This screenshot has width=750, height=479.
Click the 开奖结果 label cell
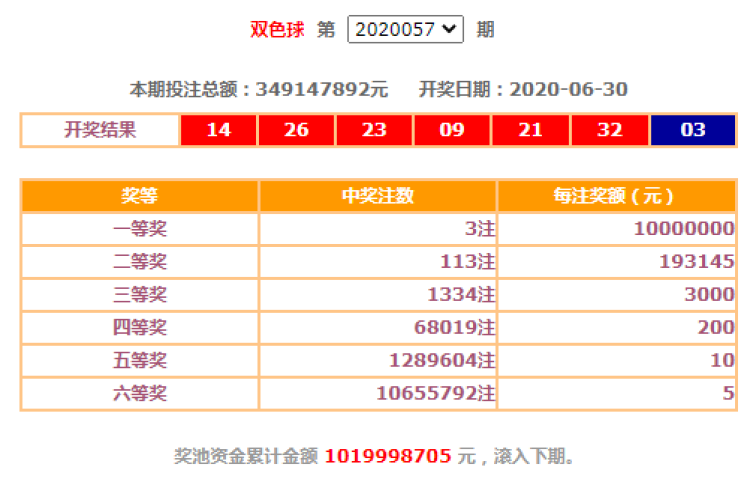(100, 130)
